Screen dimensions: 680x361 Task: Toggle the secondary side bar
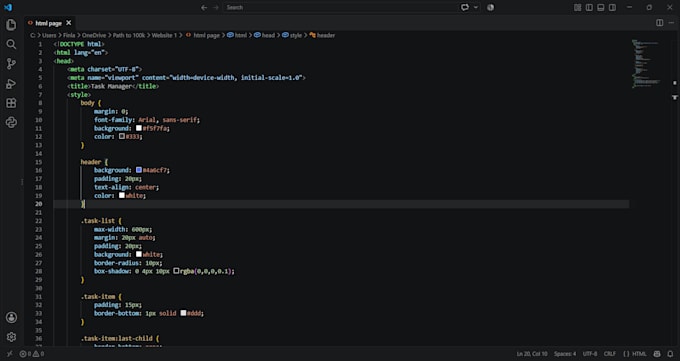612,7
